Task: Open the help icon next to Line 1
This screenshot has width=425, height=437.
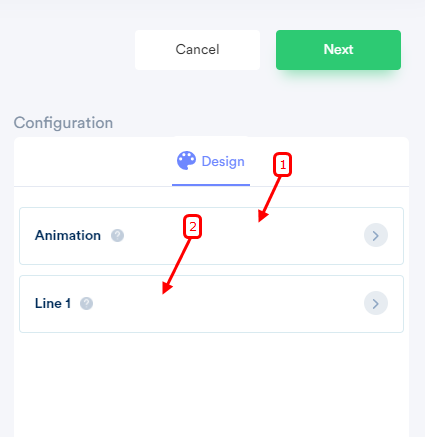Action: click(86, 304)
